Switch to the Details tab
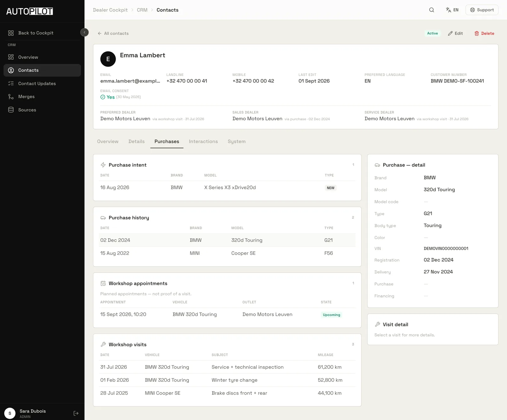The image size is (507, 420). coord(137,141)
